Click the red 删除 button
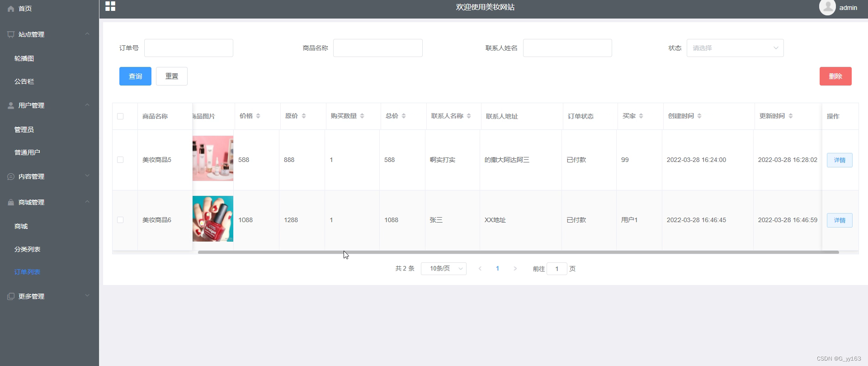Viewport: 868px width, 366px height. pos(835,76)
